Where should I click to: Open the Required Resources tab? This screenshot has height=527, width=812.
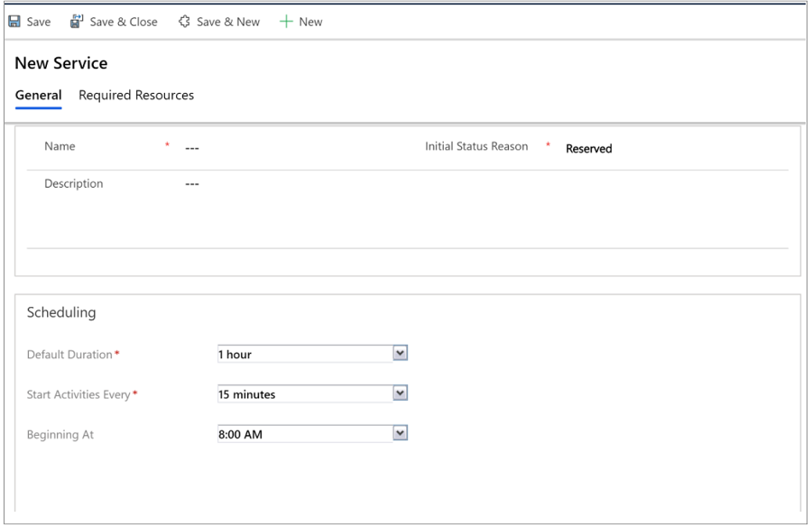[x=136, y=96]
